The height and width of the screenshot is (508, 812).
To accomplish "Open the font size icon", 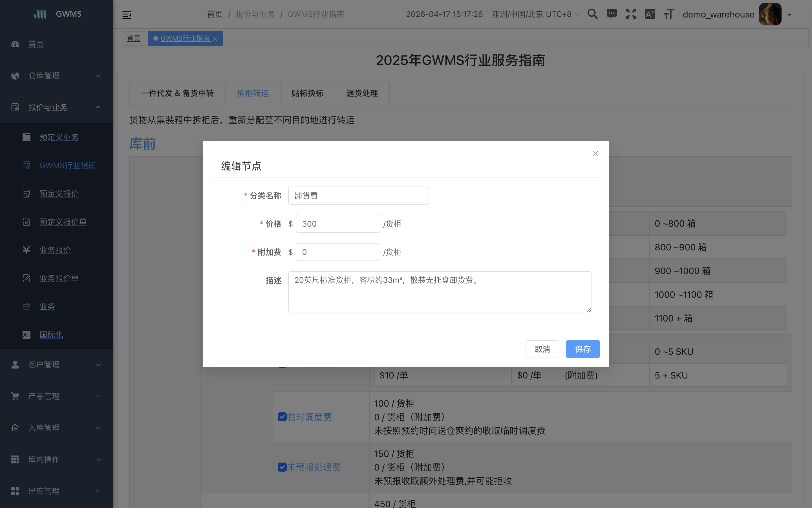I will coord(669,14).
